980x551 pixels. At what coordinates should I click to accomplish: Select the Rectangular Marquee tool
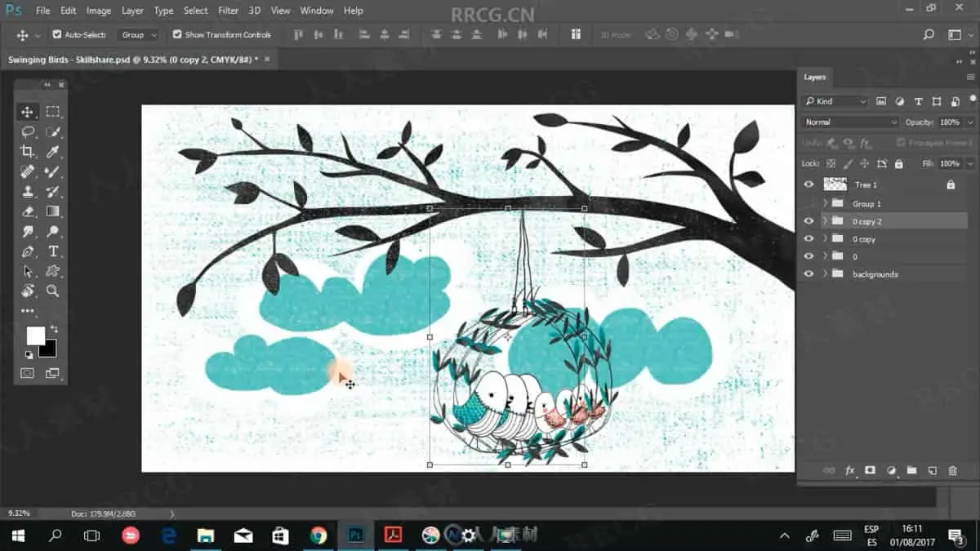[53, 112]
